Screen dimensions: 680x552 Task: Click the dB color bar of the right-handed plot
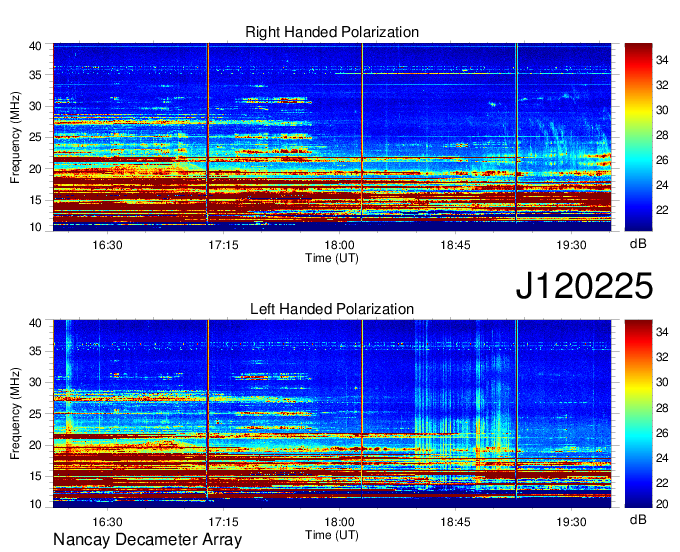coord(638,137)
